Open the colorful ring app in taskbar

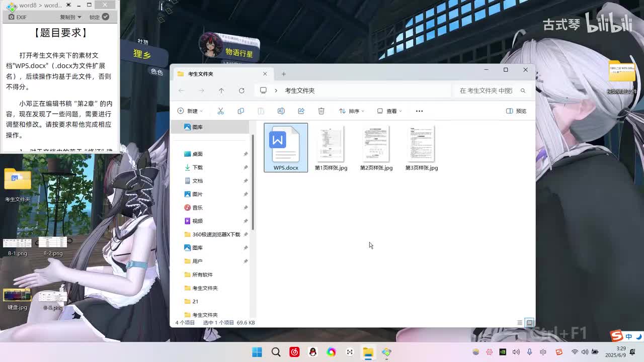[x=331, y=352]
